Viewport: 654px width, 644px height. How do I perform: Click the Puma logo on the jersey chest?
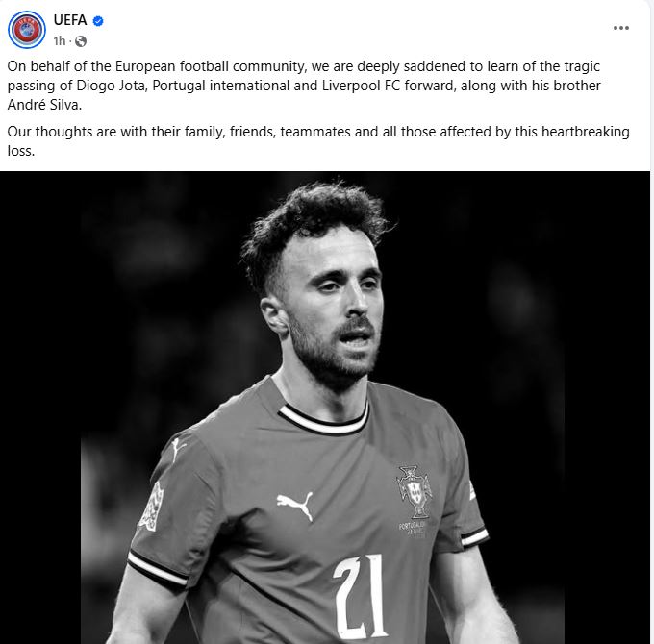click(x=295, y=506)
